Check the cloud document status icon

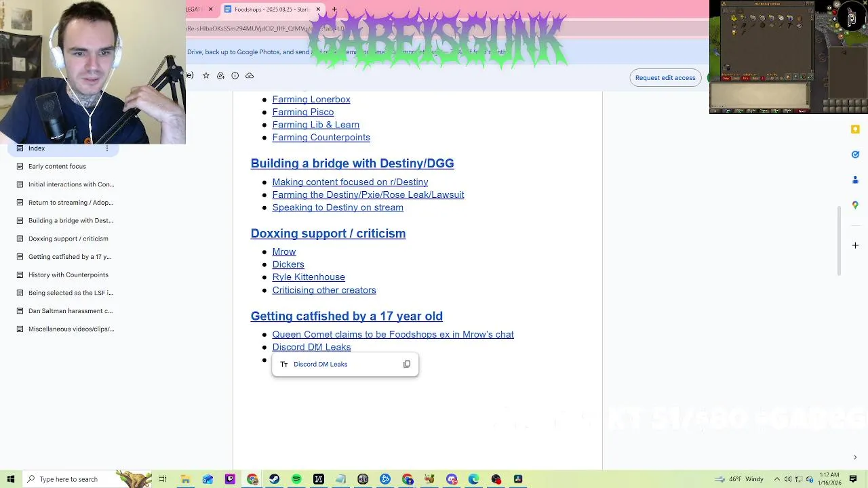point(250,75)
